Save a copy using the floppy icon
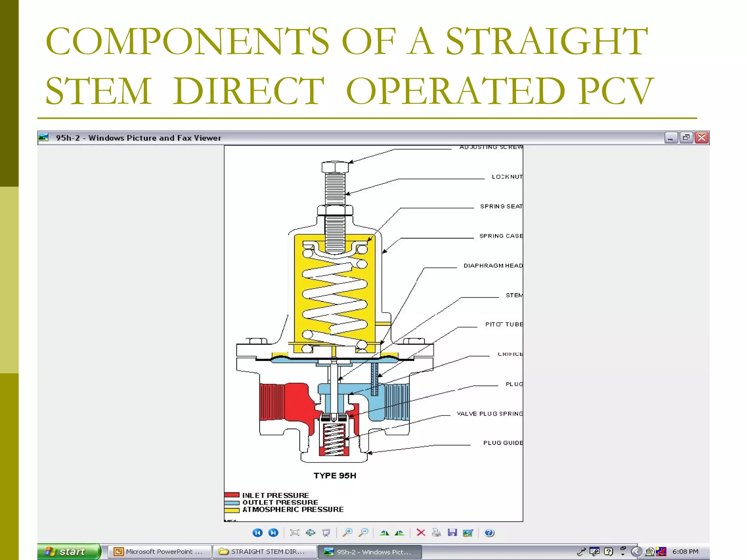The height and width of the screenshot is (560, 747). tap(452, 533)
